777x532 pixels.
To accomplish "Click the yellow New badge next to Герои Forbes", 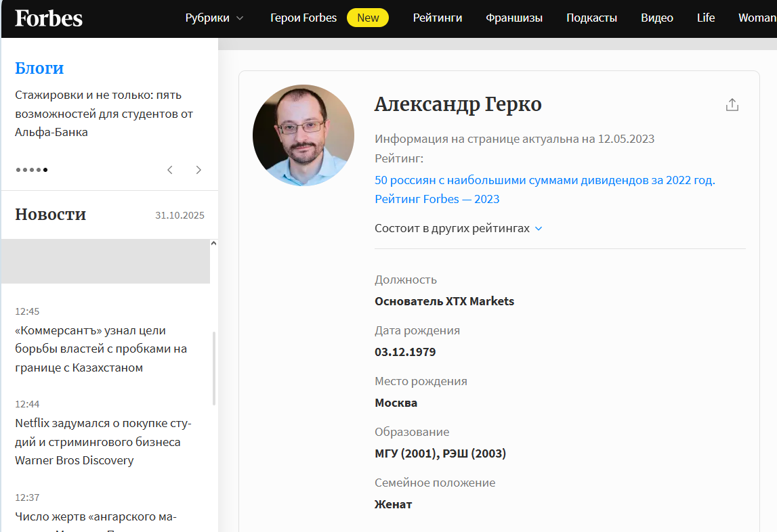I will pos(367,18).
